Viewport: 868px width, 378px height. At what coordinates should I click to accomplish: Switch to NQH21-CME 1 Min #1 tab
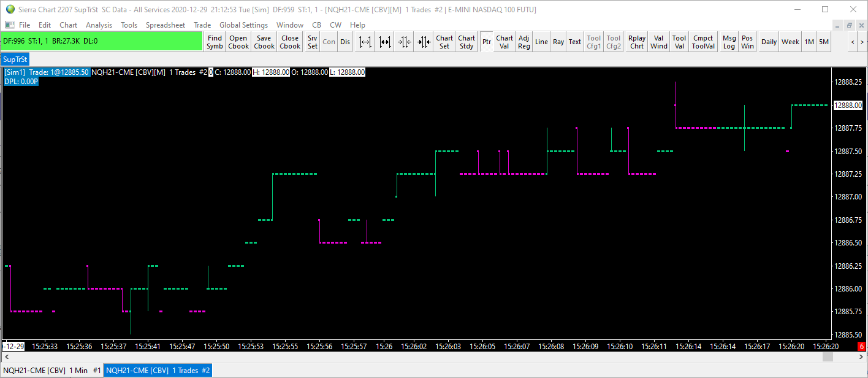52,371
